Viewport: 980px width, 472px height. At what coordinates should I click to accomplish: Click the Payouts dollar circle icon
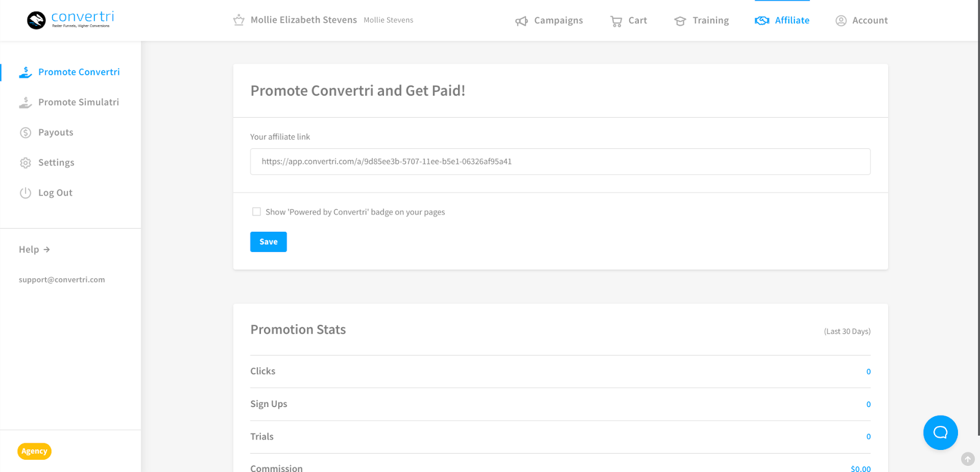[25, 132]
